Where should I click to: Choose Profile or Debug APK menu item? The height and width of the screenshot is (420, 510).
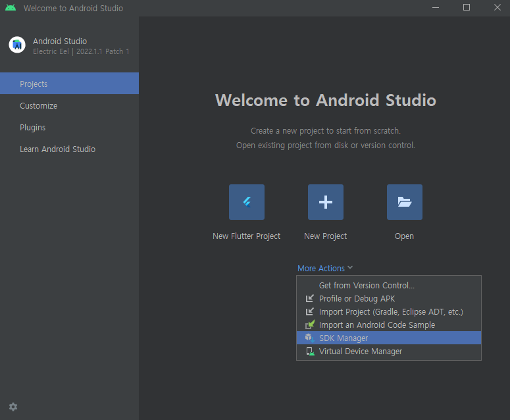pyautogui.click(x=389, y=298)
